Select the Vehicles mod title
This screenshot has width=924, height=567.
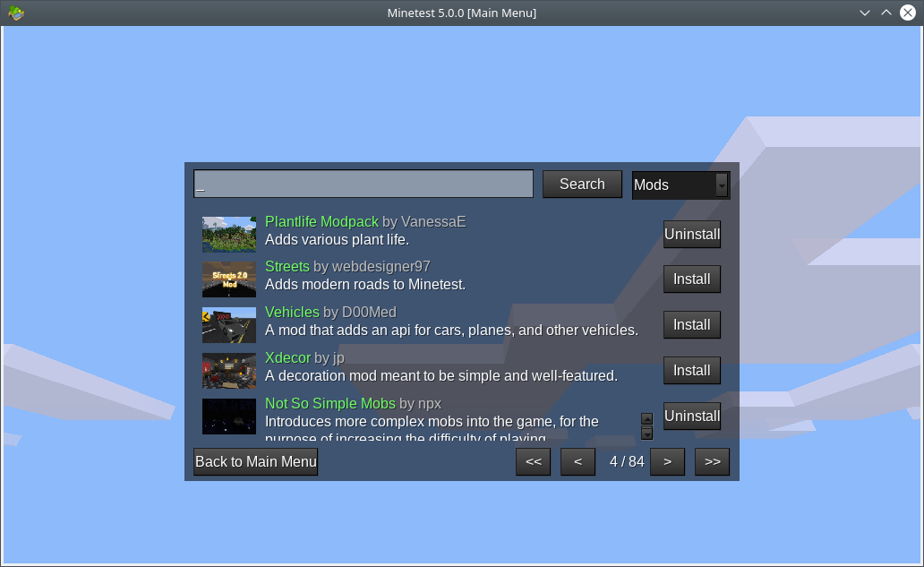pos(292,312)
